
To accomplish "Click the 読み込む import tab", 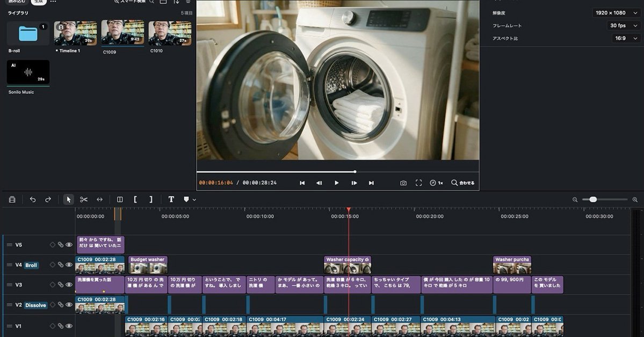I will [x=17, y=2].
